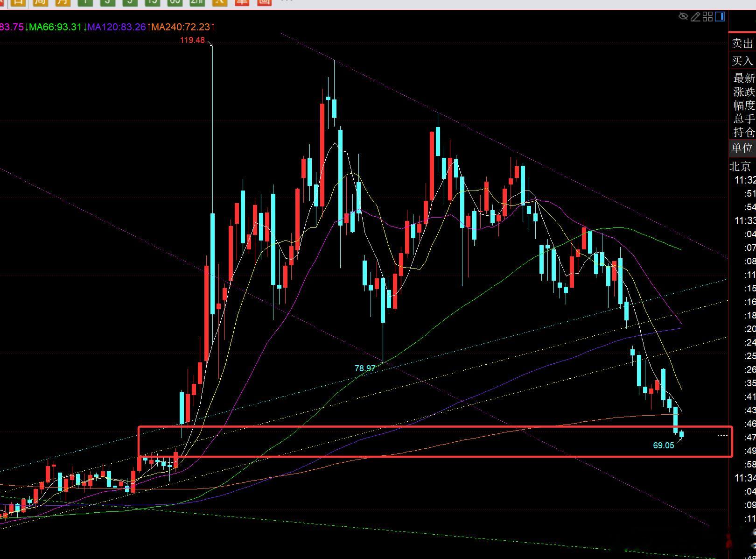Select the 60-minute period button
756x559 pixels.
pos(175,2)
